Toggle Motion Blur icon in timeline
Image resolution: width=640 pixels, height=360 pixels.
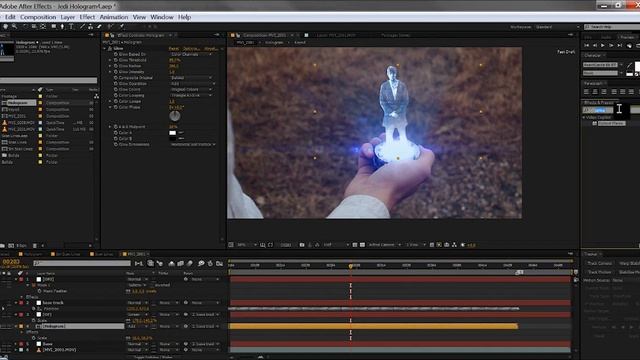pos(190,264)
